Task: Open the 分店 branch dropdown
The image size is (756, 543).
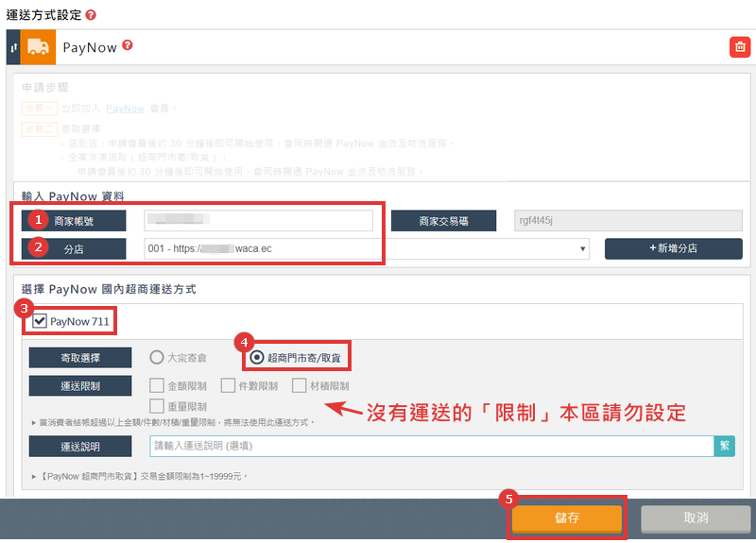Action: [x=367, y=248]
